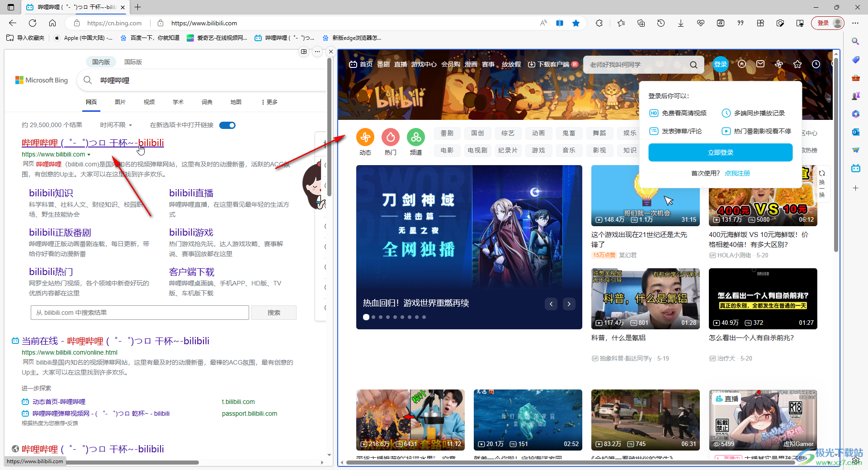Click the 点我注册 link
Viewport: 868px width, 470px height.
737,173
